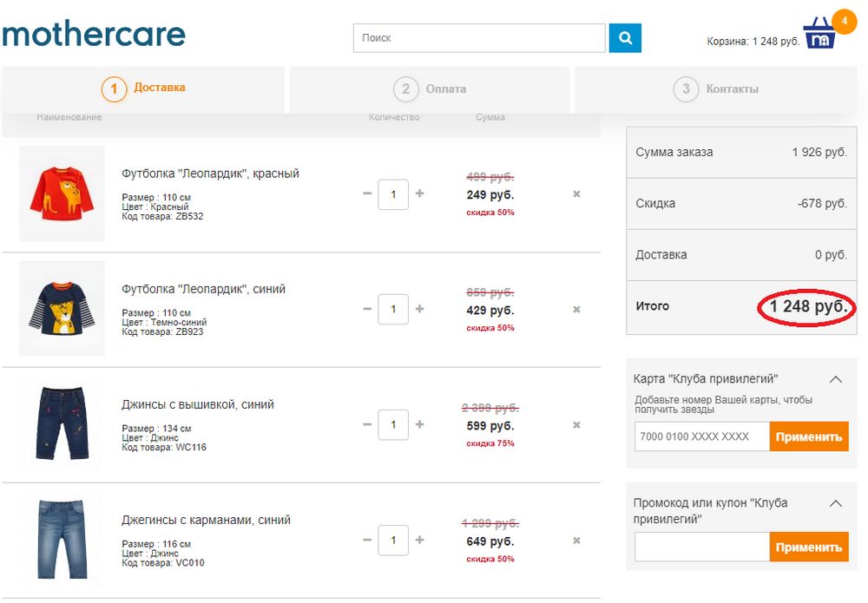Image resolution: width=868 pixels, height=603 pixels.
Task: Apply the privilege club card number
Action: pyautogui.click(x=808, y=436)
